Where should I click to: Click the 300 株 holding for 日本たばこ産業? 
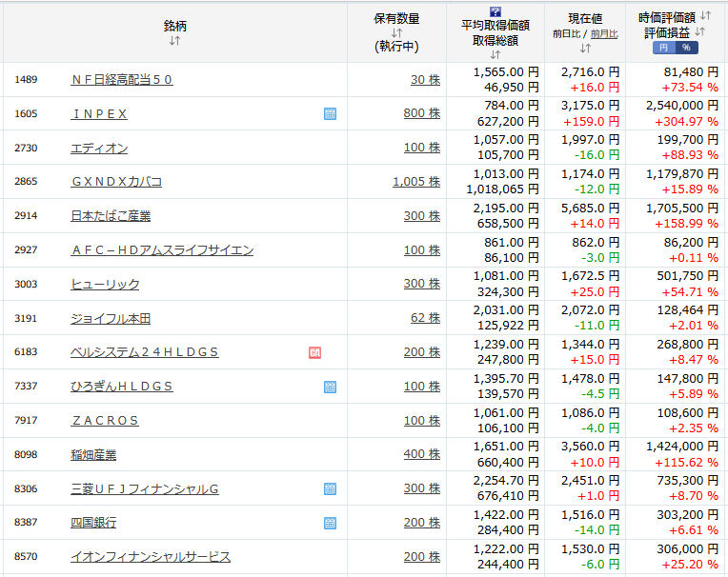pyautogui.click(x=421, y=216)
